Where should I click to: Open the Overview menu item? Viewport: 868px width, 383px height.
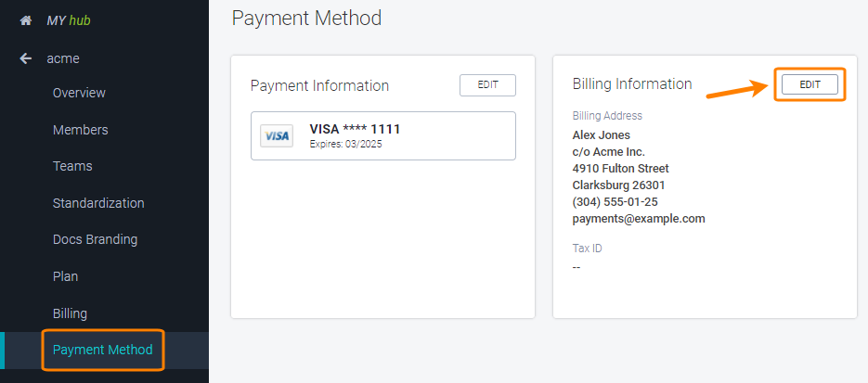click(x=79, y=93)
